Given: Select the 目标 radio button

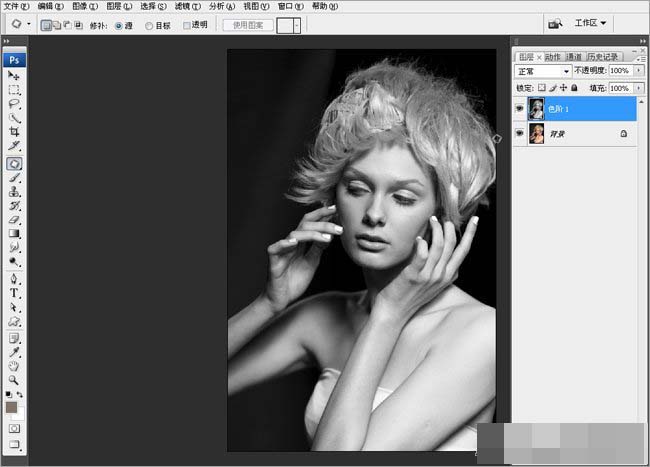Looking at the screenshot, I should tap(150, 25).
